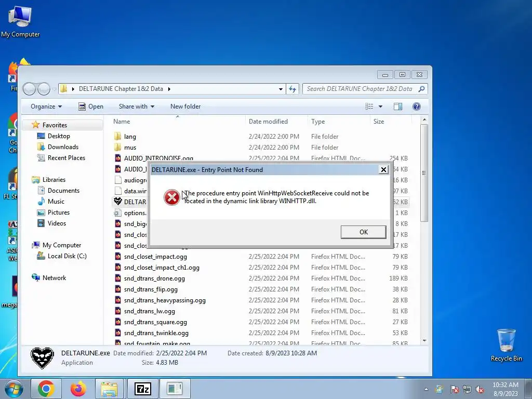
Task: Sort files by the Size column
Action: coord(379,122)
